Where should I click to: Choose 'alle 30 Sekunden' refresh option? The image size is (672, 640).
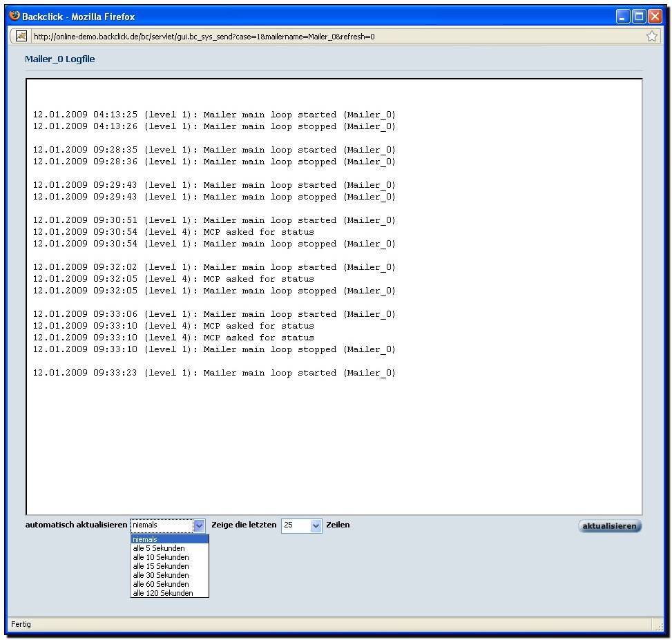pos(170,575)
